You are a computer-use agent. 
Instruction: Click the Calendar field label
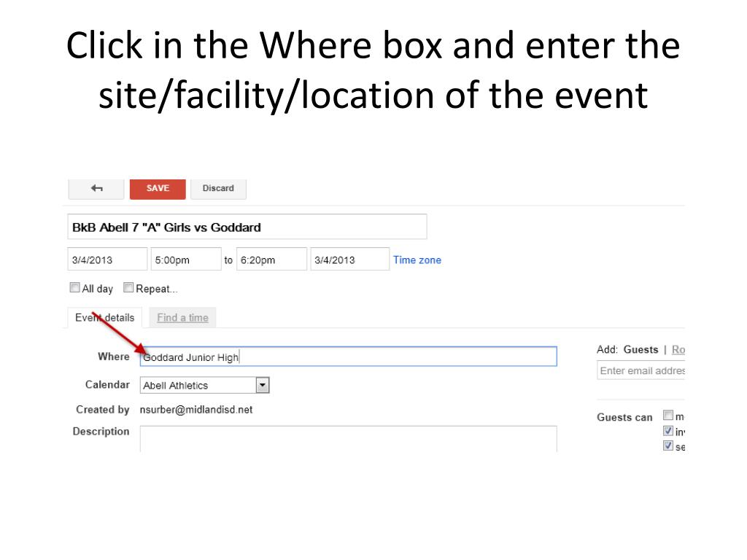107,385
